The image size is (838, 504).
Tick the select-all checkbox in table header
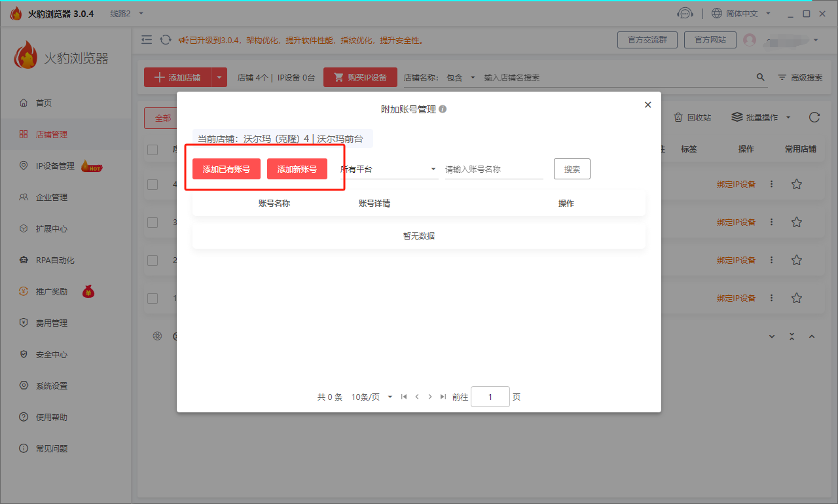click(x=153, y=149)
